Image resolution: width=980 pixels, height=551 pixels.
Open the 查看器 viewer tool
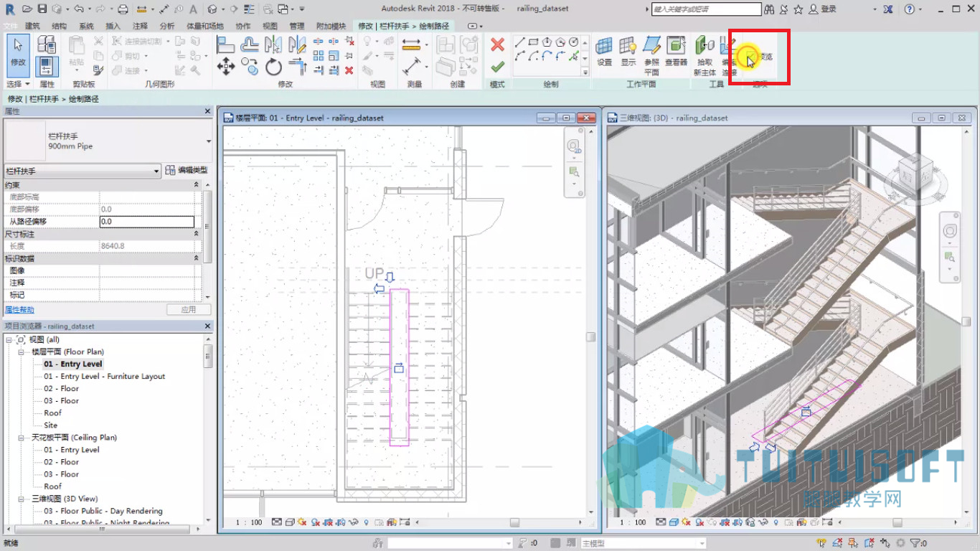click(x=676, y=52)
